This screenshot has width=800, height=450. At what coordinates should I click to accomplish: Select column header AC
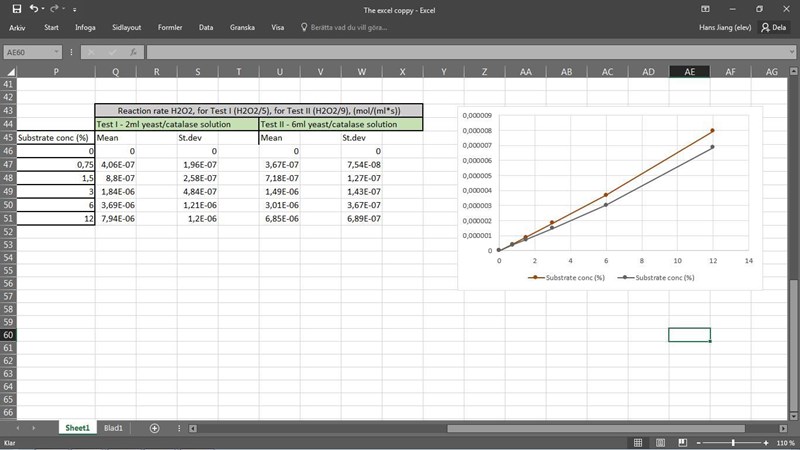click(x=607, y=71)
